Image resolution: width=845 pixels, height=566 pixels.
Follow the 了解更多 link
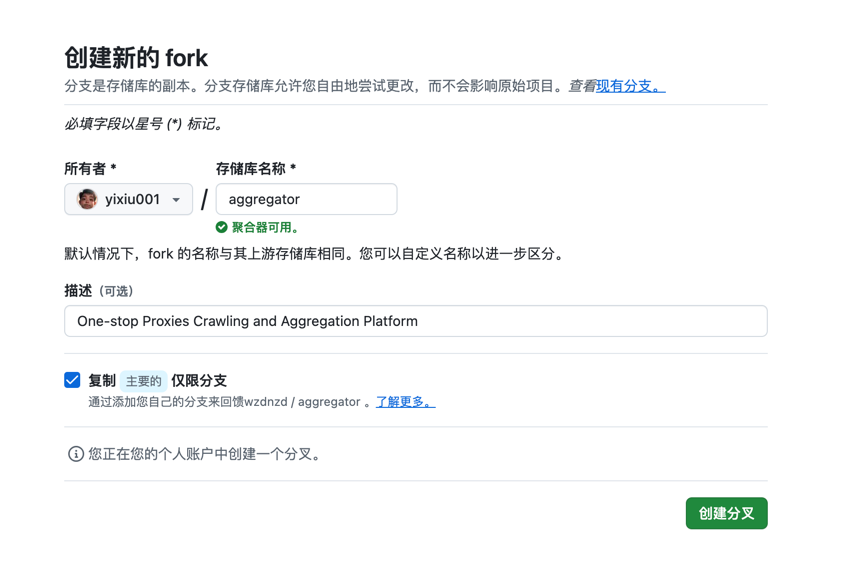tap(404, 402)
